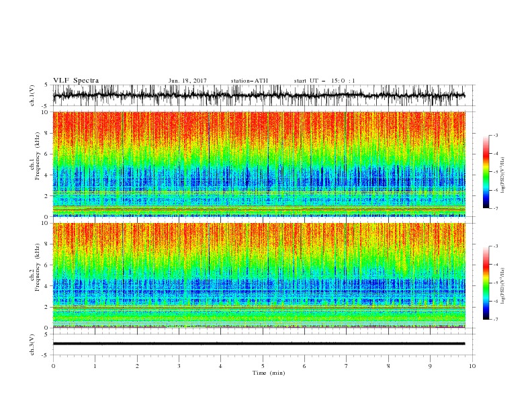Click the "station=ATH" header label
The width and height of the screenshot is (532, 411).
point(249,81)
